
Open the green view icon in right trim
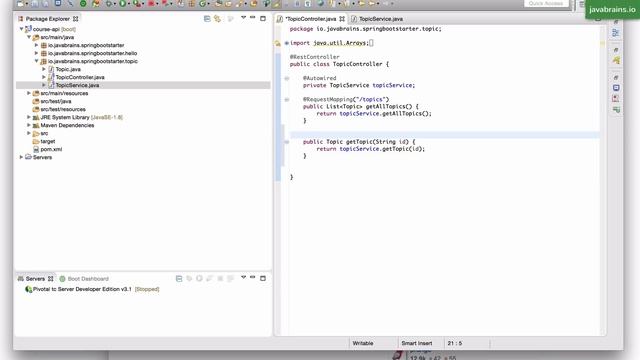[x=616, y=109]
